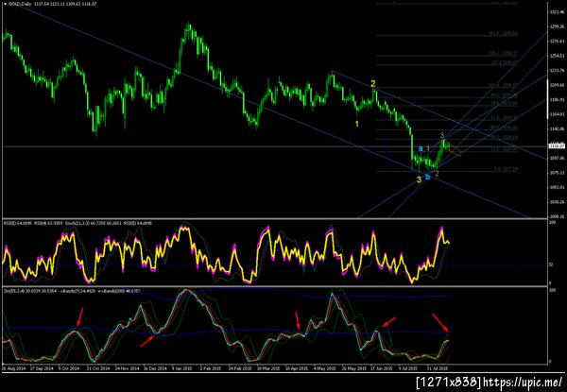
Task: Click the 2 Feb 2015 date label
Action: pyautogui.click(x=213, y=368)
